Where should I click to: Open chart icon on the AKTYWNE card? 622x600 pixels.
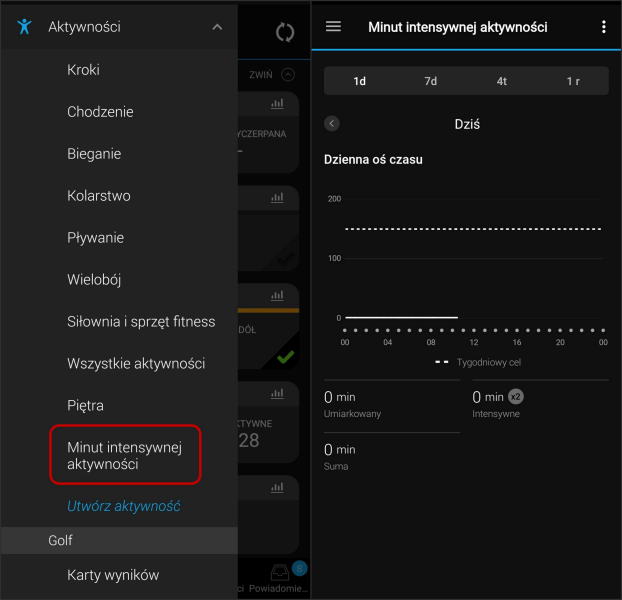point(277,393)
